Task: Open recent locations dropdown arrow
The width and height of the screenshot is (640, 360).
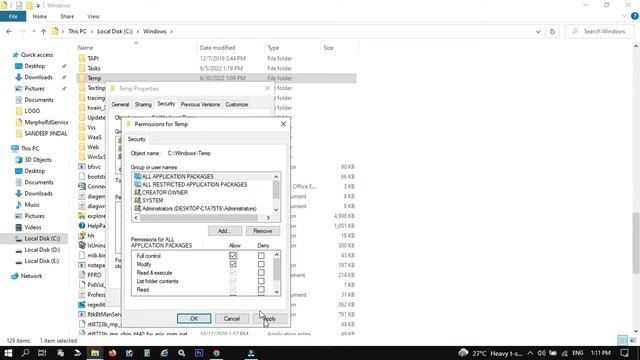Action: click(33, 31)
